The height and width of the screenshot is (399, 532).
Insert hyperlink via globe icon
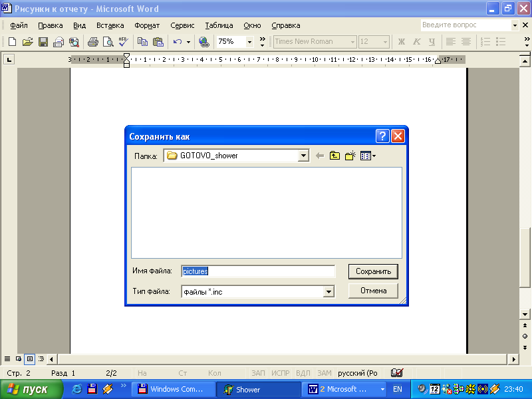(x=204, y=42)
